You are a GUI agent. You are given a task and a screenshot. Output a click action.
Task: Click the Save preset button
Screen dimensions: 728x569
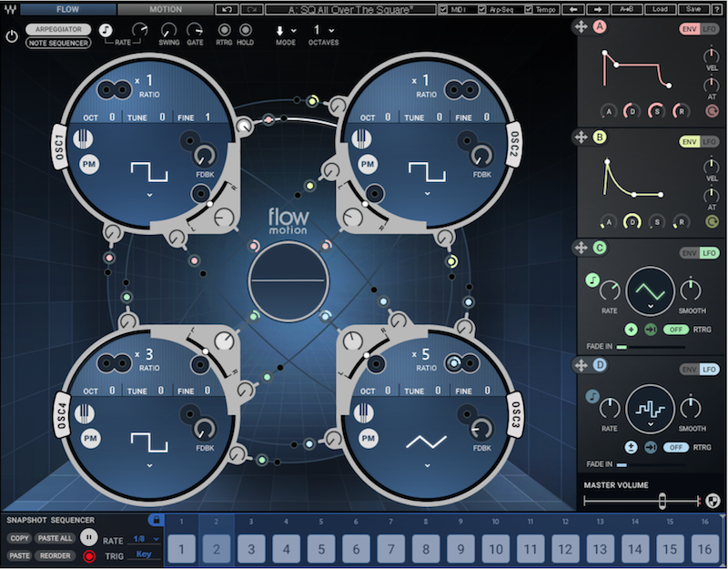[x=693, y=9]
